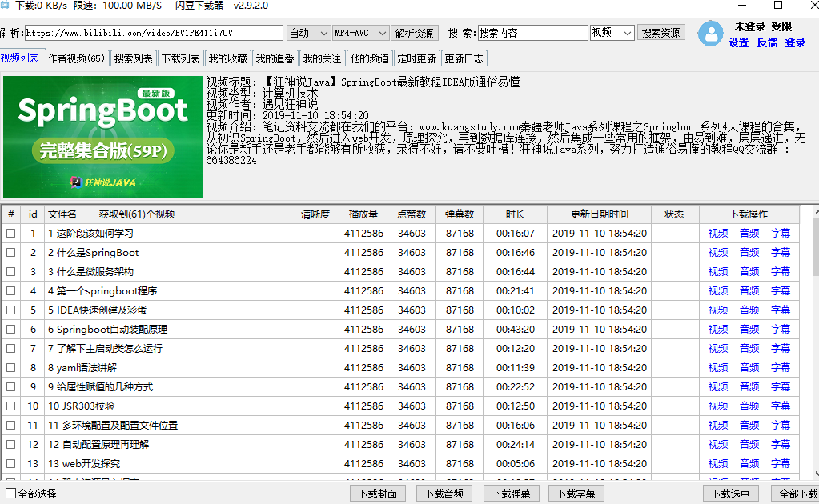Click 下载音频 button

(x=444, y=493)
